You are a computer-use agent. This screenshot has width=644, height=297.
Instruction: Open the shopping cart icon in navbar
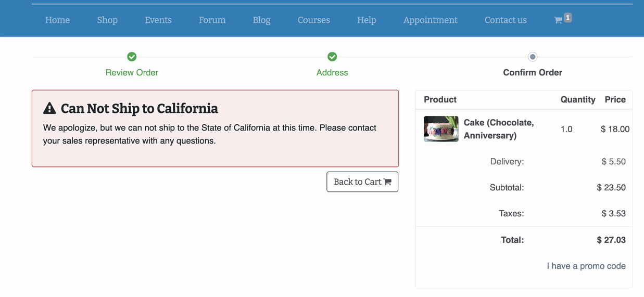558,20
